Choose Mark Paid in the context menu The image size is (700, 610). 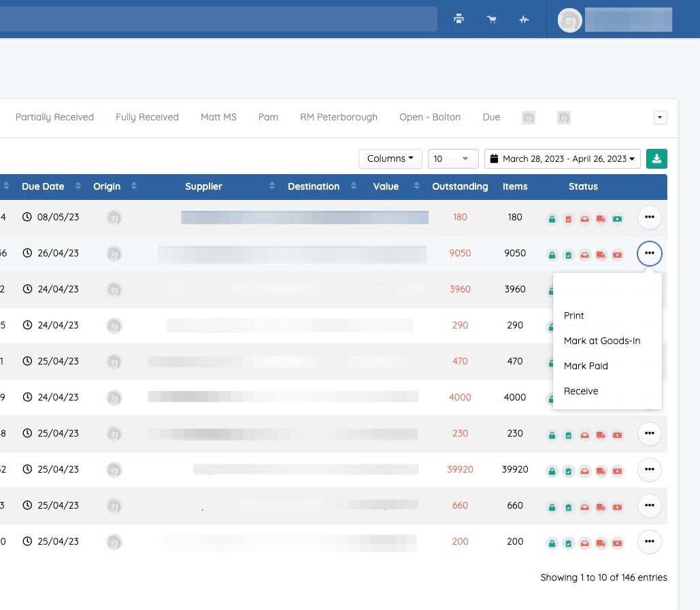coord(586,366)
